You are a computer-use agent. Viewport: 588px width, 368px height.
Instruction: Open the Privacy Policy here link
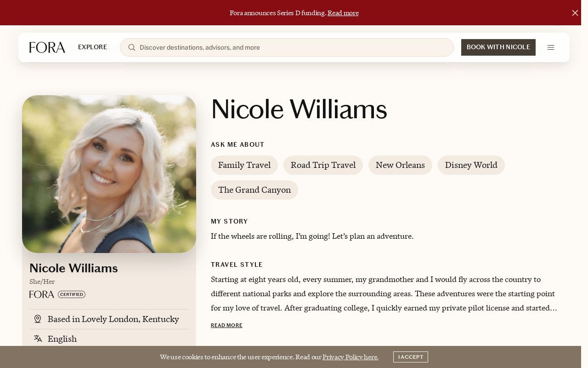tap(351, 357)
